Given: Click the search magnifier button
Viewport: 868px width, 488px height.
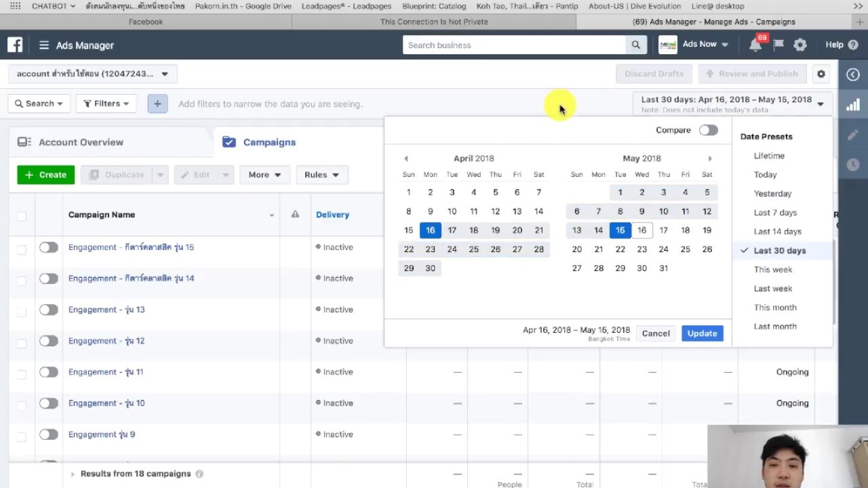Looking at the screenshot, I should 635,45.
